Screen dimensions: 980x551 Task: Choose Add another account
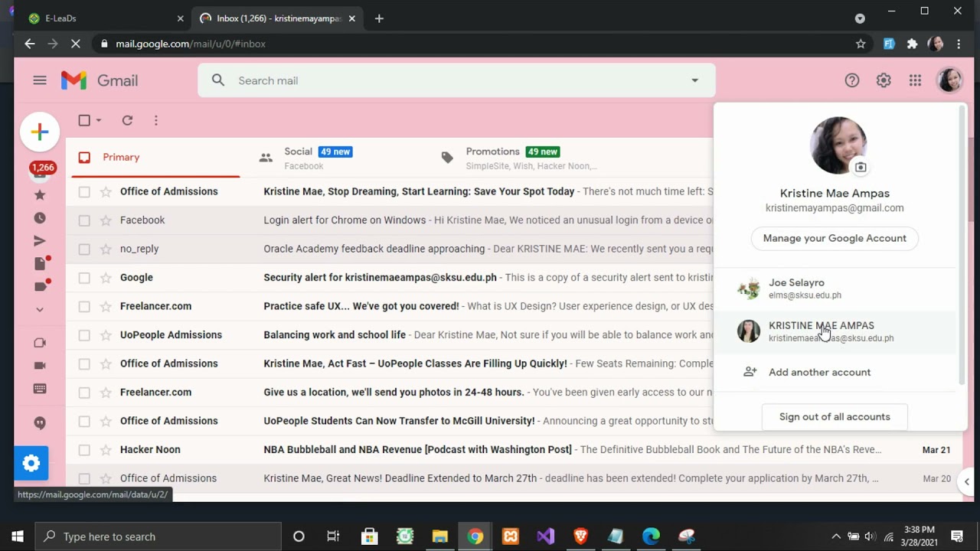coord(835,372)
